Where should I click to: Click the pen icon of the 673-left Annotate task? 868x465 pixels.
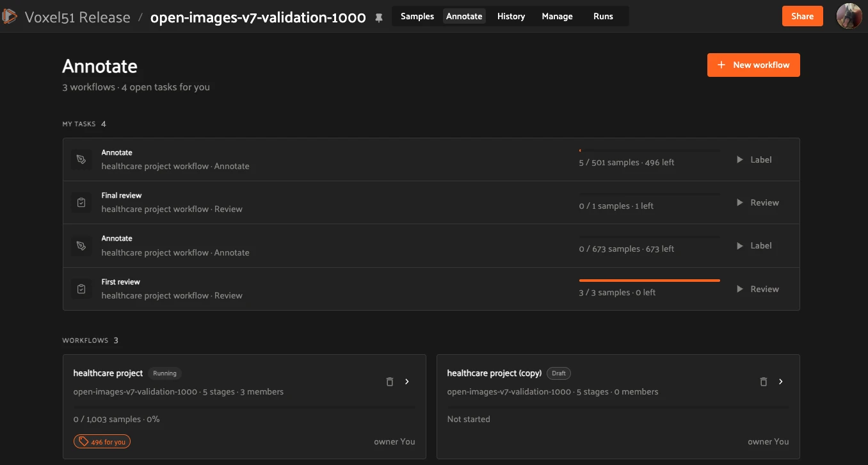[x=81, y=245]
